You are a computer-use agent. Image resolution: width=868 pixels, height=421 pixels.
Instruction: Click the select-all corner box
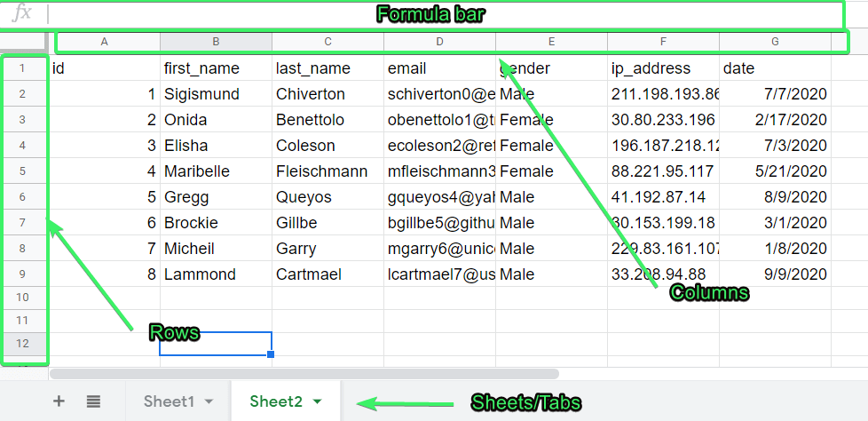[x=22, y=42]
